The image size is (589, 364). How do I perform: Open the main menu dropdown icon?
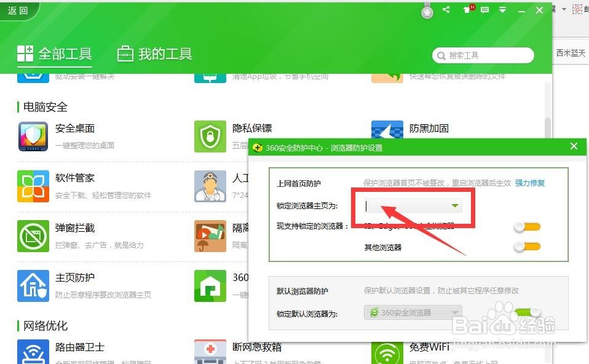pyautogui.click(x=502, y=10)
